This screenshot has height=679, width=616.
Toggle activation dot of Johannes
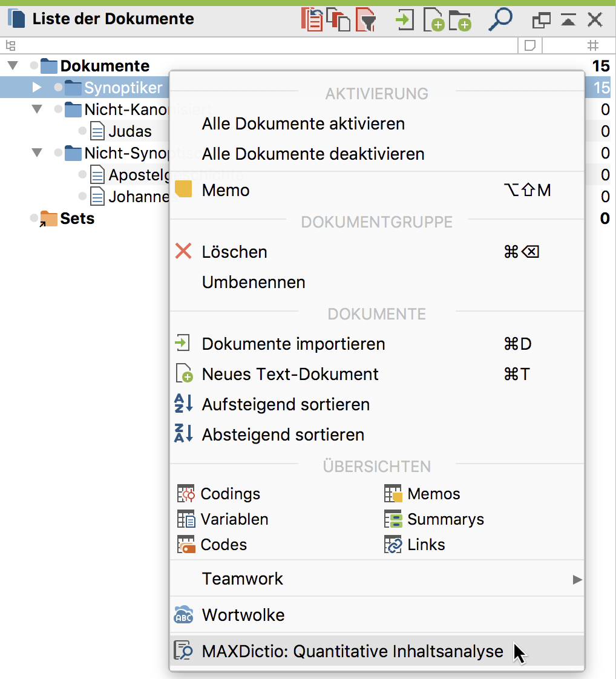point(82,196)
